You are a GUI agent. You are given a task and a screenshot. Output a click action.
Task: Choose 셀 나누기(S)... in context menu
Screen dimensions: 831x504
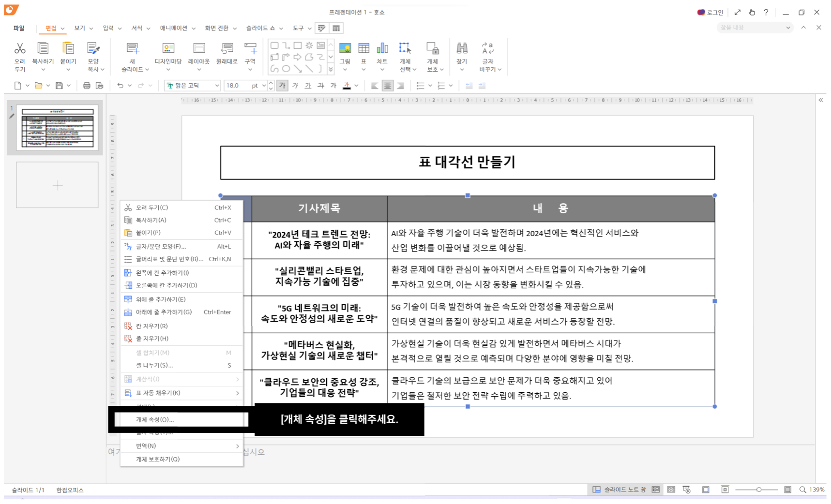coord(181,365)
